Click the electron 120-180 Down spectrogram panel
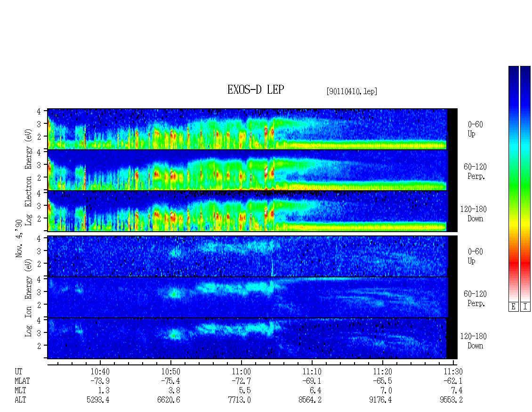The width and height of the screenshot is (532, 412). tap(252, 211)
